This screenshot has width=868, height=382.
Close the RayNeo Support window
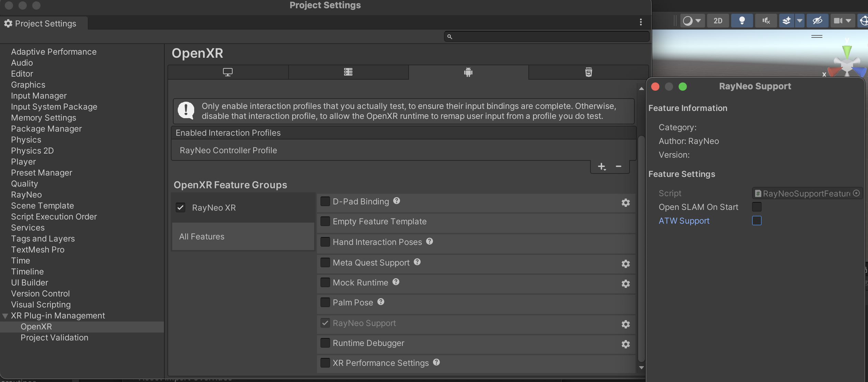(655, 87)
